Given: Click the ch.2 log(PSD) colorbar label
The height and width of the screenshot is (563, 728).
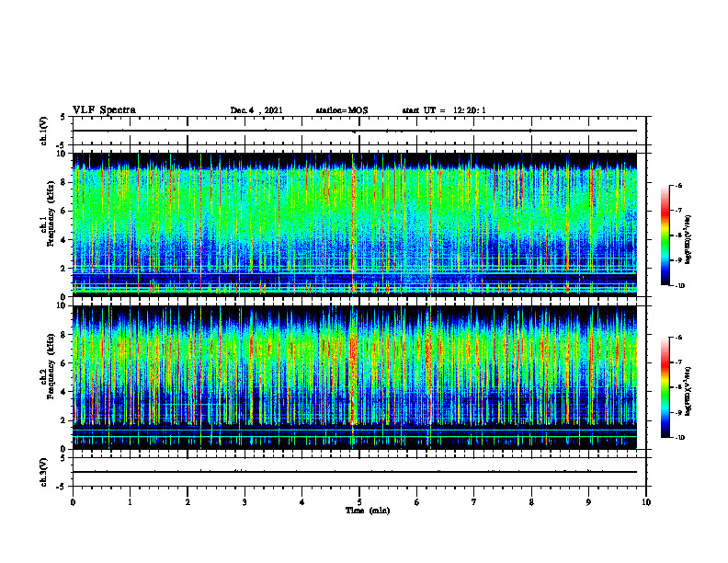Looking at the screenshot, I should pyautogui.click(x=688, y=392).
